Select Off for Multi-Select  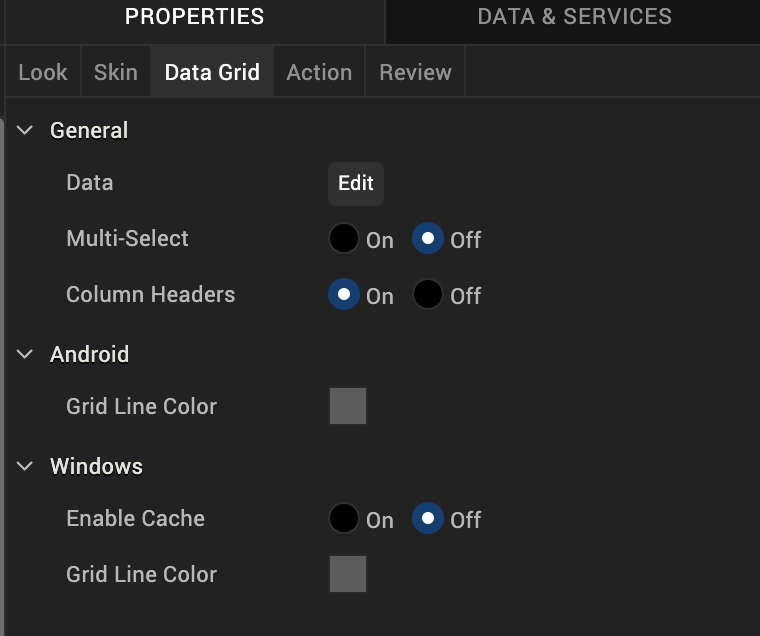point(428,239)
